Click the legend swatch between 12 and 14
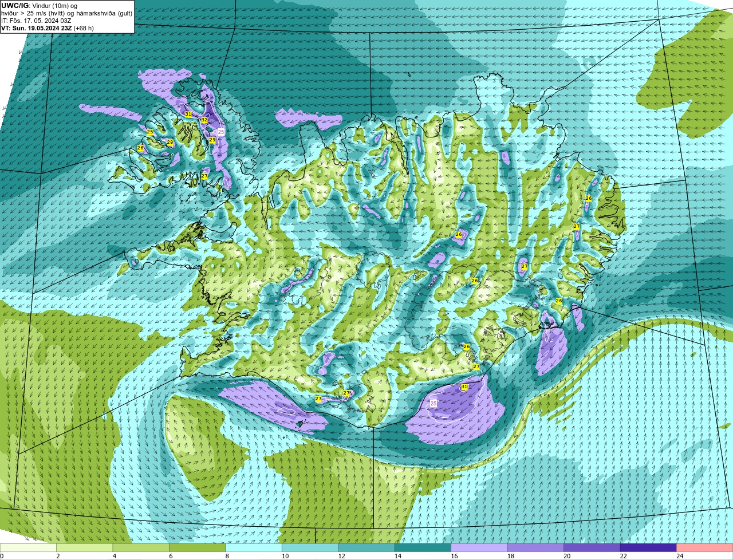The height and width of the screenshot is (560, 733). [x=366, y=548]
